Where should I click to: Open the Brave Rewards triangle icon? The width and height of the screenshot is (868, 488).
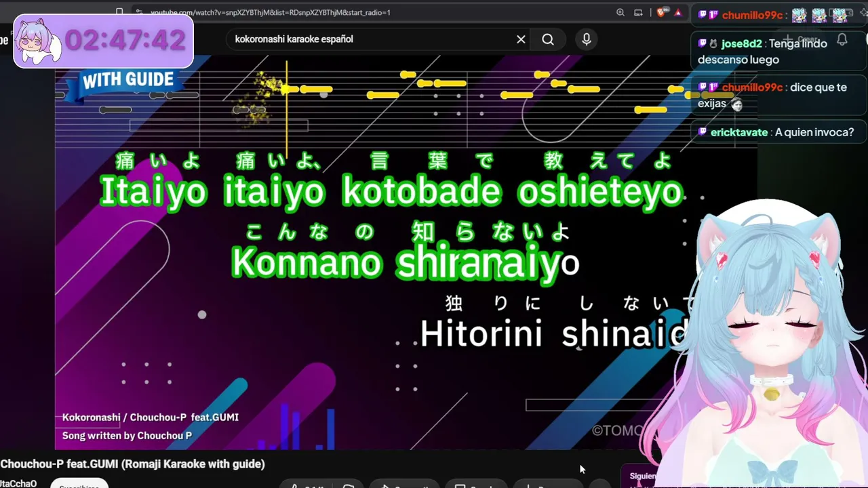(677, 12)
